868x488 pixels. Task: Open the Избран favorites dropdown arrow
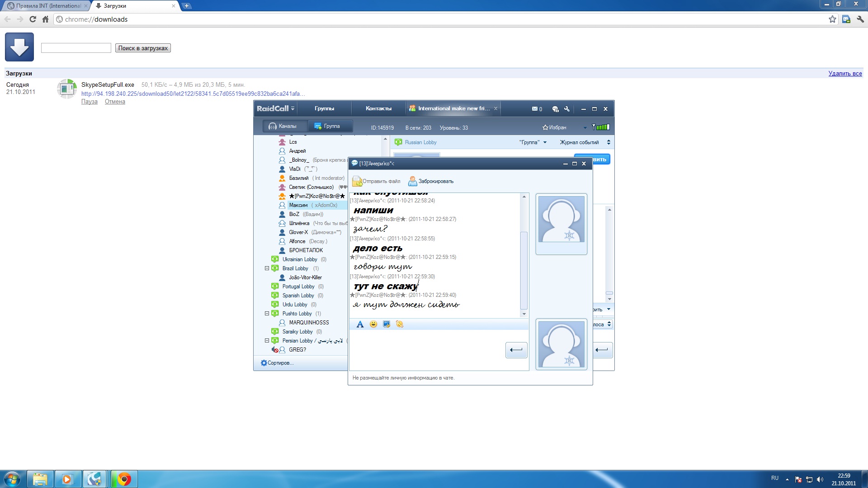click(585, 128)
